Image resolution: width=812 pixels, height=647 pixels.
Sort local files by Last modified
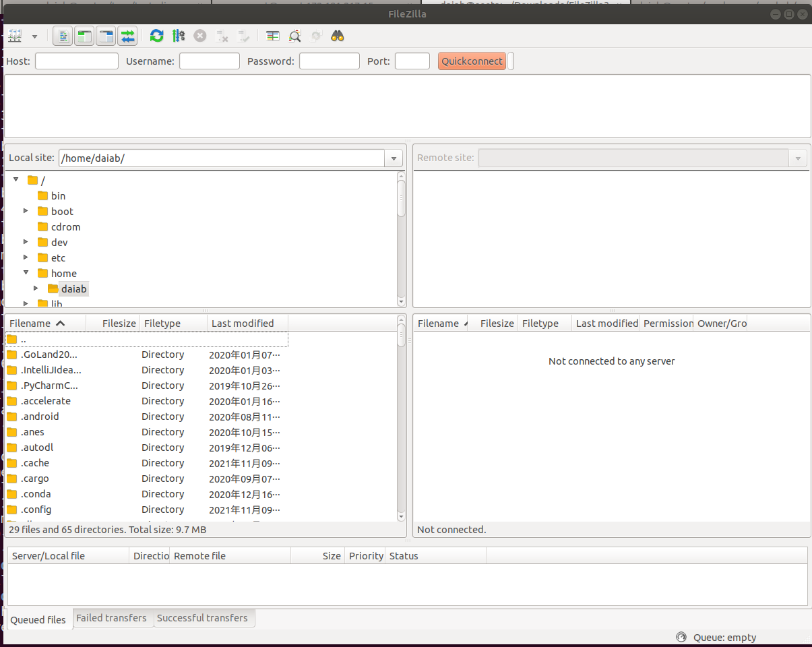coord(243,323)
